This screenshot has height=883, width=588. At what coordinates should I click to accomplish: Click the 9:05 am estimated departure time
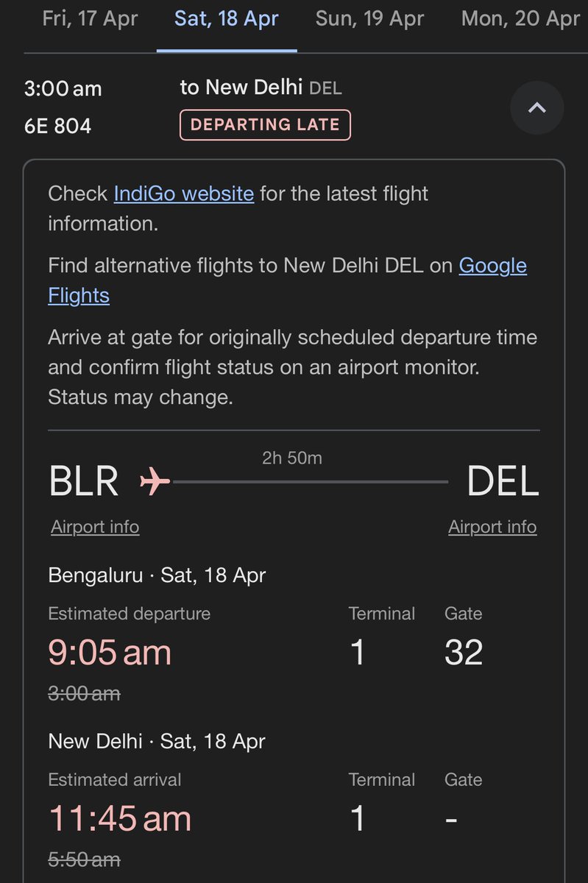(110, 653)
